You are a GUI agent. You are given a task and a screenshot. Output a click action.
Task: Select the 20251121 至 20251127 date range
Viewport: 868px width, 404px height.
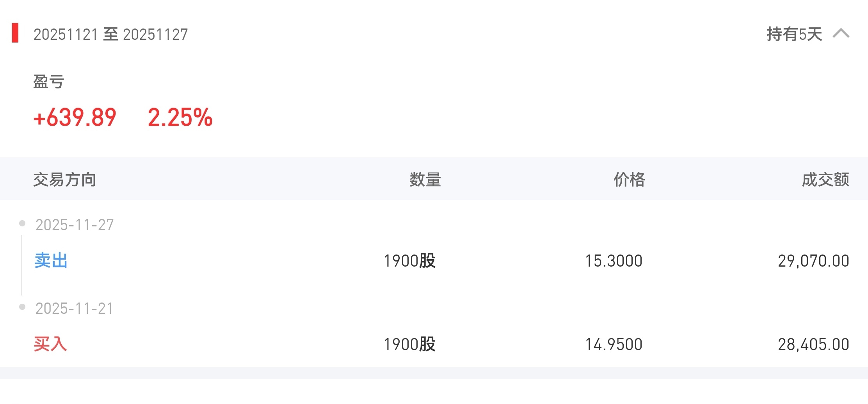(x=111, y=34)
